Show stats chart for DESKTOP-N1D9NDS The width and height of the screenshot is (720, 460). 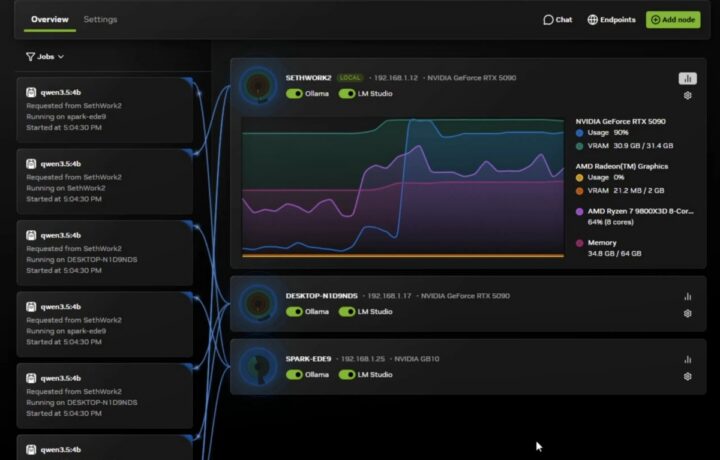pyautogui.click(x=687, y=297)
